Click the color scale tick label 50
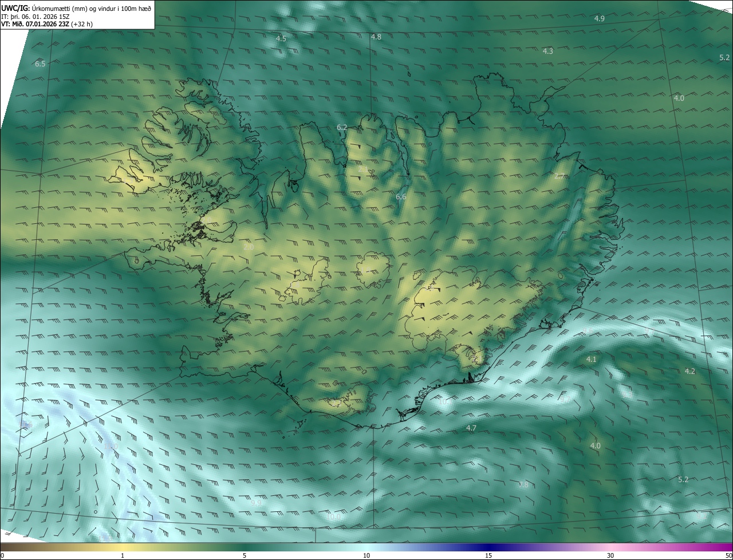 (x=729, y=555)
